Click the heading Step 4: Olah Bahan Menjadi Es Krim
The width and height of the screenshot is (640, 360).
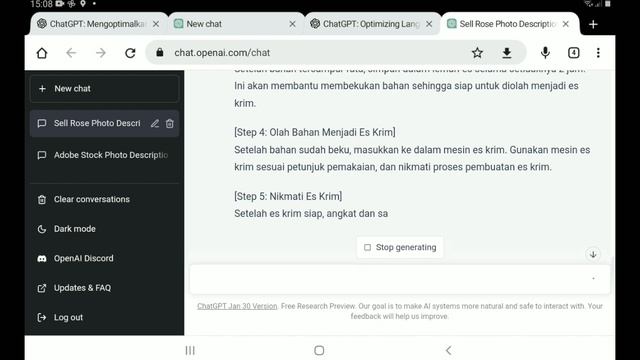point(315,132)
